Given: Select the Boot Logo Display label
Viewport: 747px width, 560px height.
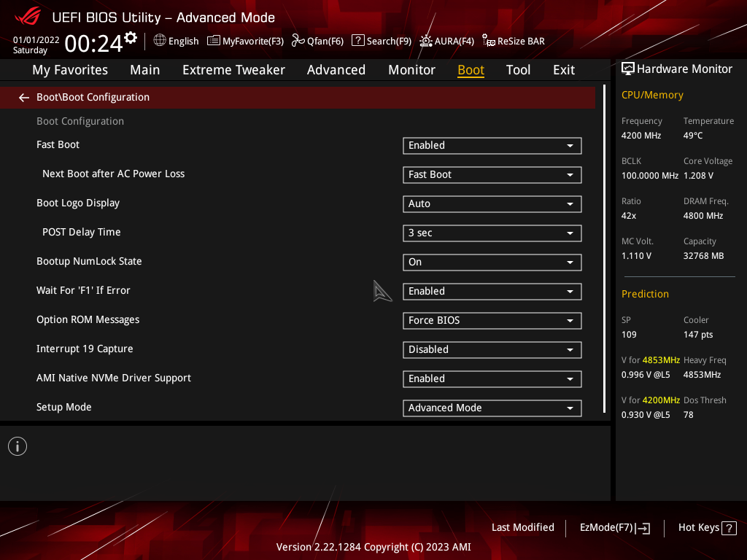Looking at the screenshot, I should click(77, 203).
